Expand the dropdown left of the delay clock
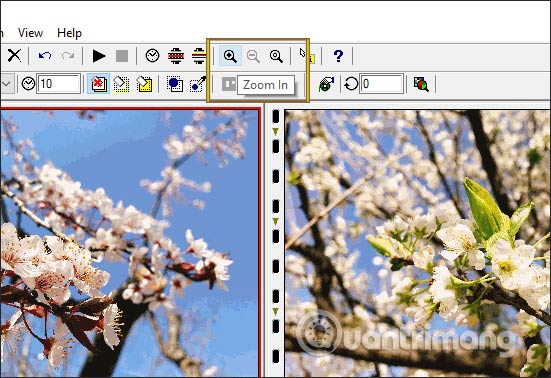 (x=7, y=84)
